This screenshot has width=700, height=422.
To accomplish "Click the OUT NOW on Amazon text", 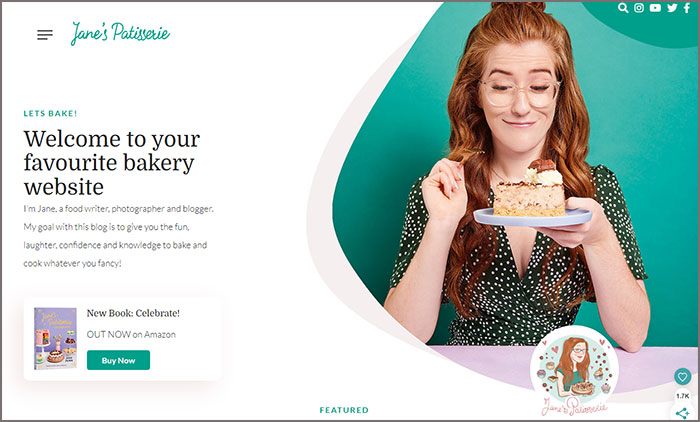I will (x=131, y=334).
